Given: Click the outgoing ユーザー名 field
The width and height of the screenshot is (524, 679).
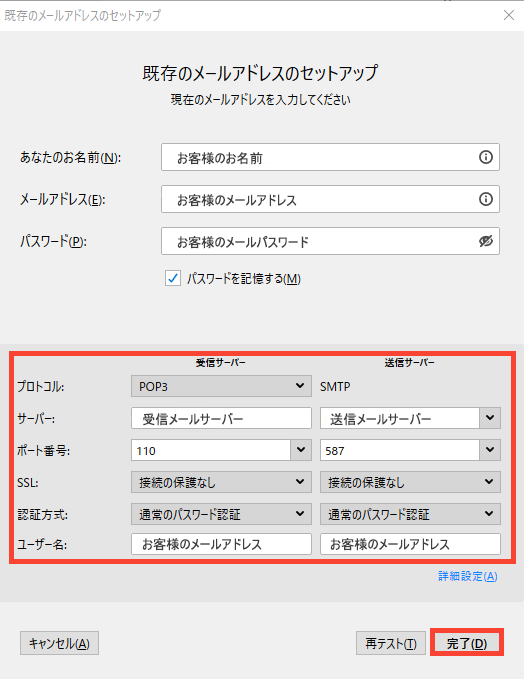Looking at the screenshot, I should point(410,544).
